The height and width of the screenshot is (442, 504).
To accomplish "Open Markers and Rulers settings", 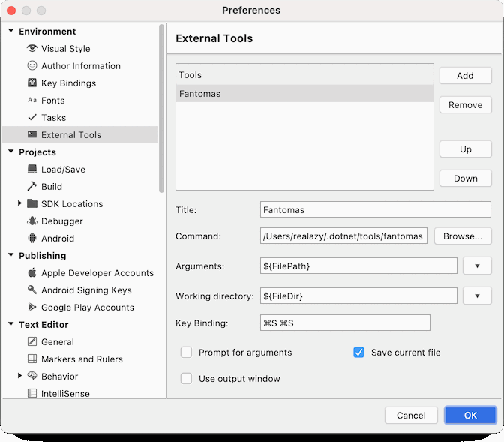I will click(82, 359).
